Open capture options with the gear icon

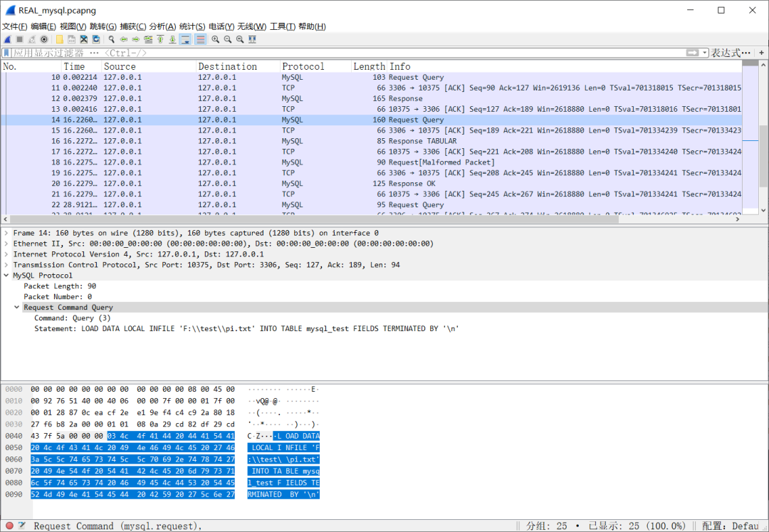click(44, 39)
